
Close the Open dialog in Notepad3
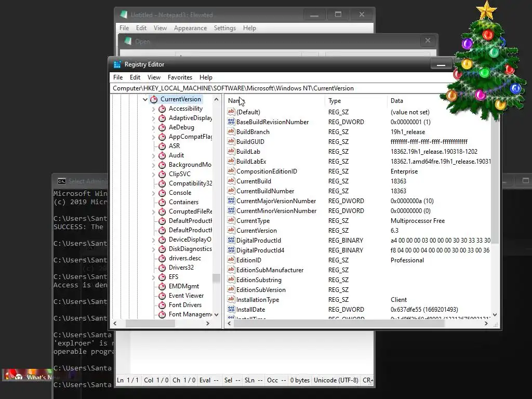428,41
